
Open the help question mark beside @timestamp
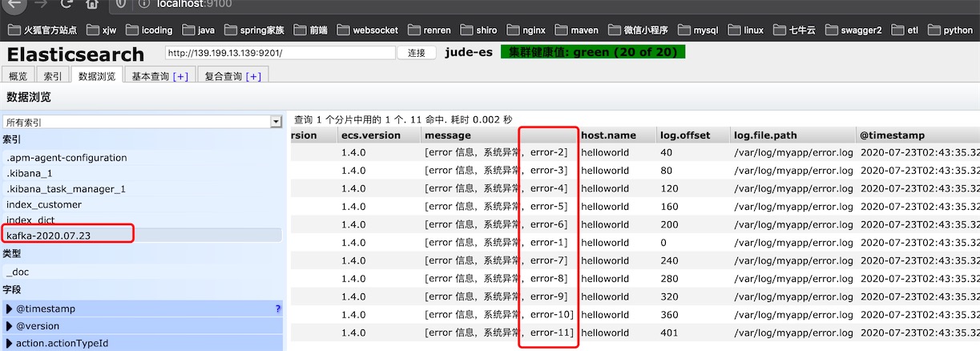pos(277,309)
